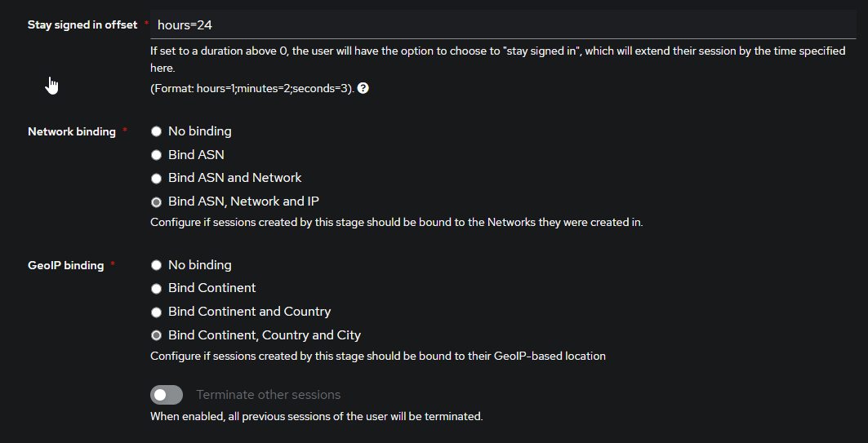This screenshot has width=868, height=443.
Task: Click the 'Stay signed in offset' label
Action: (x=82, y=25)
